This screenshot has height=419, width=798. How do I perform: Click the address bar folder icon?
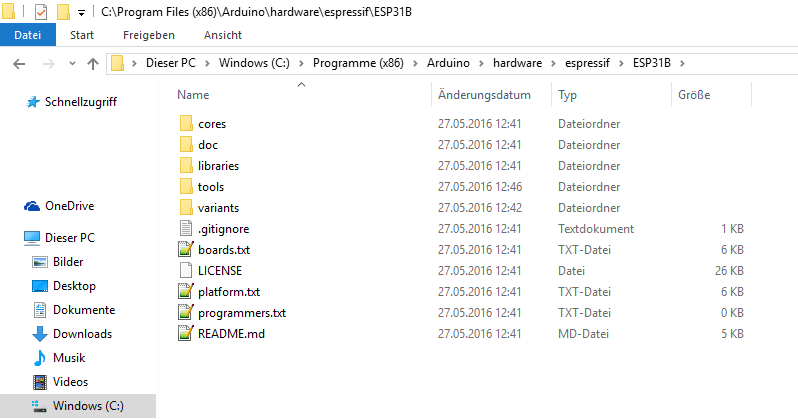(x=118, y=63)
